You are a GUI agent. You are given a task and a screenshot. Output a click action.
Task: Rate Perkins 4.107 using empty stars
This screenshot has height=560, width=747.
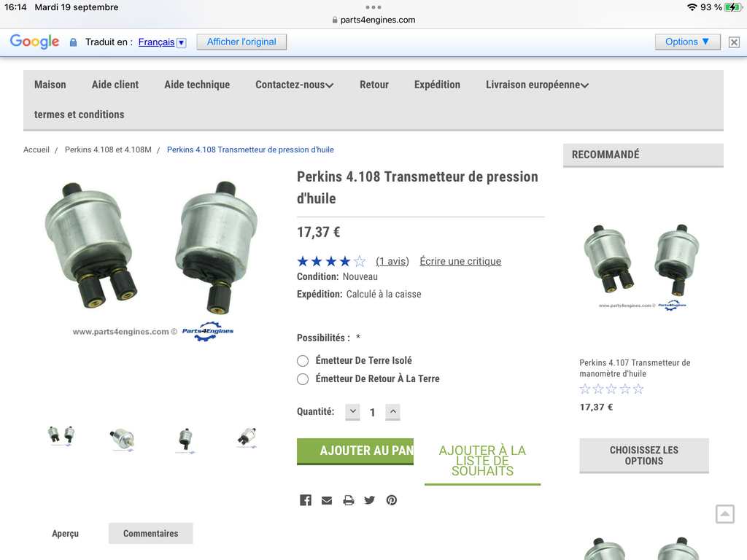612,389
